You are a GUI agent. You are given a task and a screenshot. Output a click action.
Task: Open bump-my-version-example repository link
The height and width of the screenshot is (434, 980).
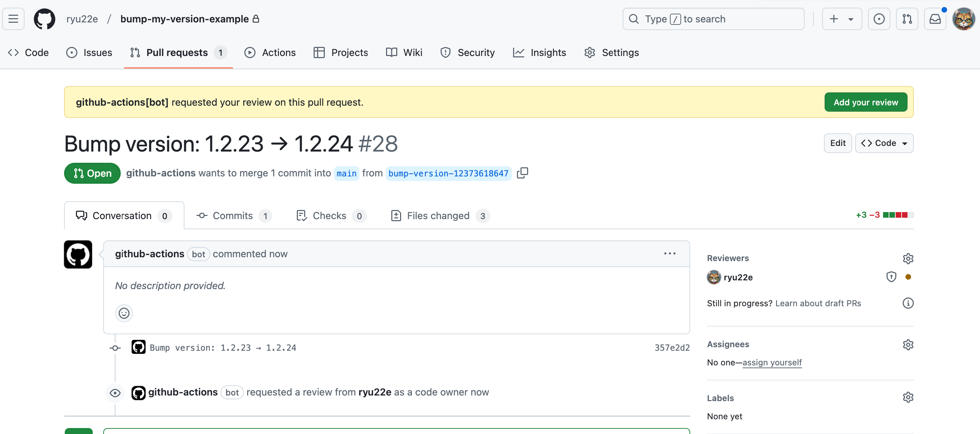[x=184, y=19]
